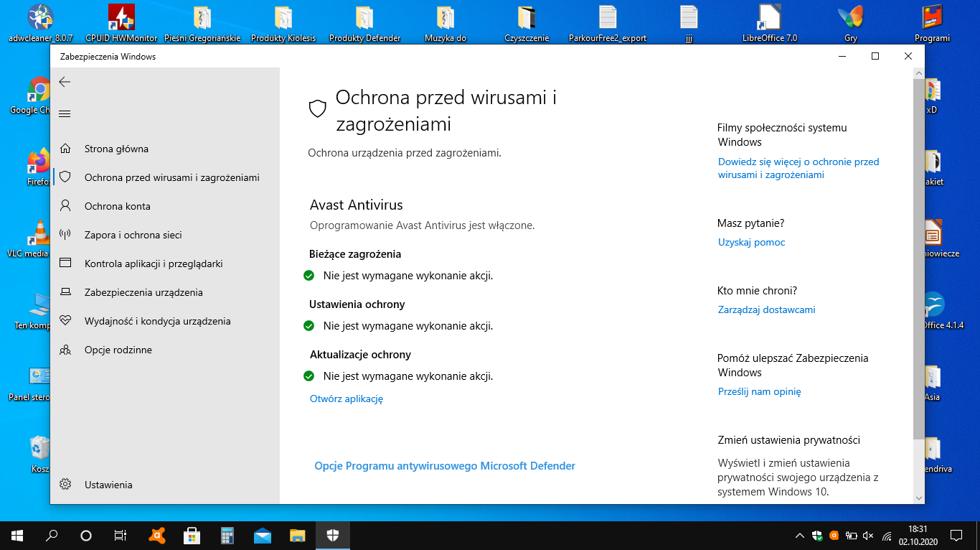The width and height of the screenshot is (980, 550).
Task: Click the home icon beside Strona główna
Action: point(65,149)
